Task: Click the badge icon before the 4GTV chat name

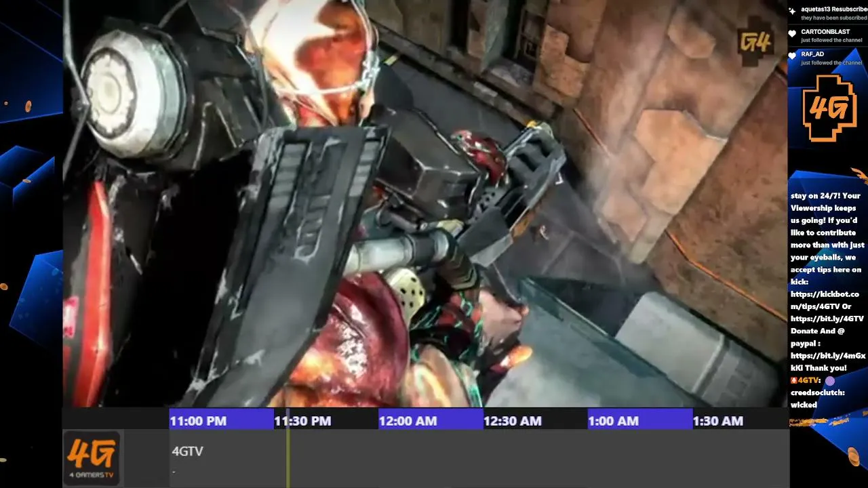Action: pyautogui.click(x=793, y=381)
